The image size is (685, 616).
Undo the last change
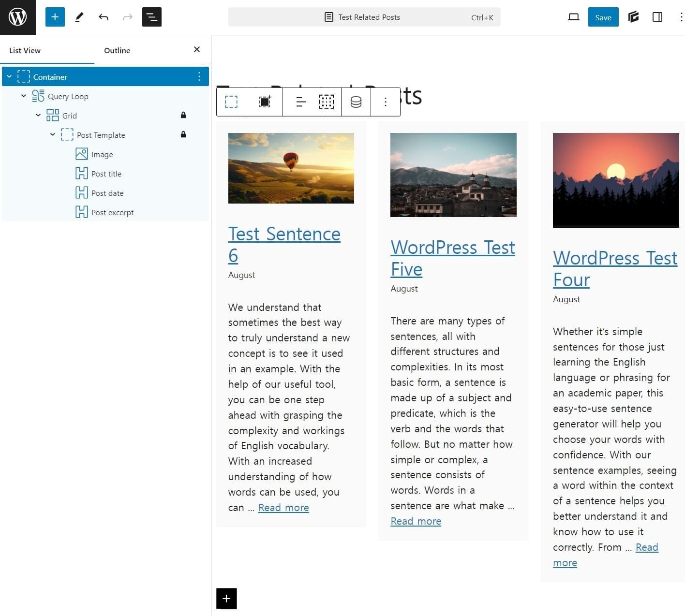tap(104, 17)
